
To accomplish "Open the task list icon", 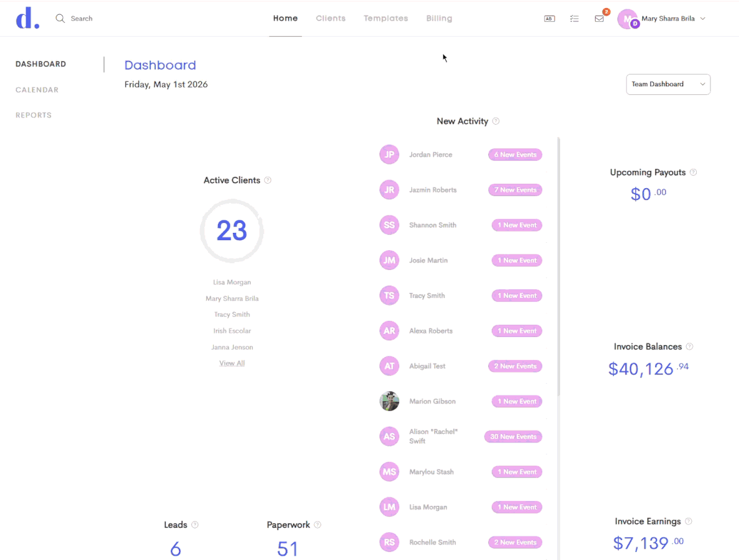I will [x=574, y=19].
